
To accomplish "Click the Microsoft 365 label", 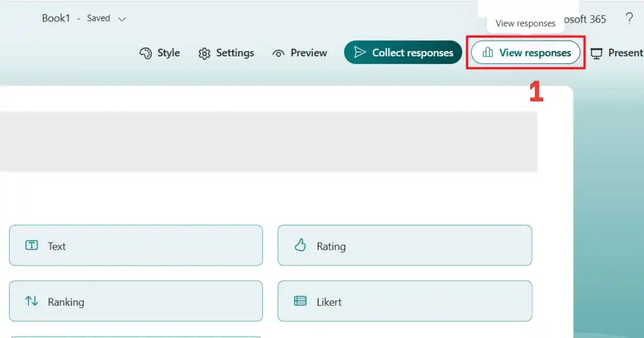I will [x=583, y=19].
